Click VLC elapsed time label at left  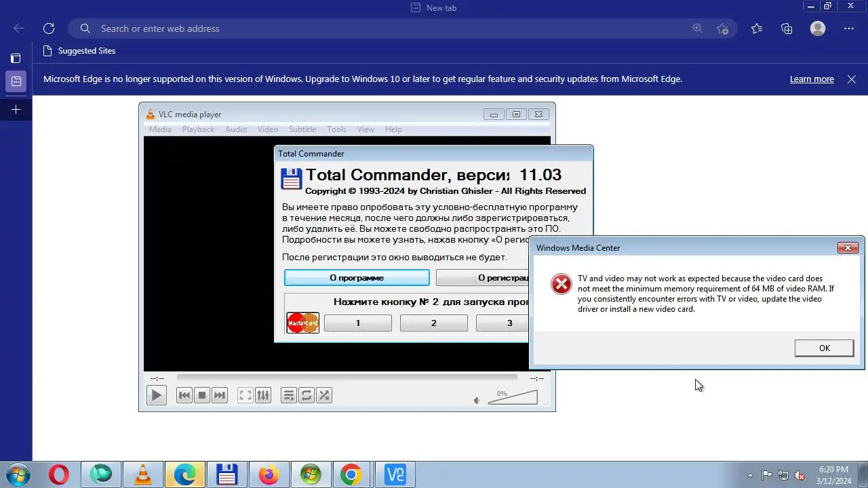pyautogui.click(x=157, y=378)
